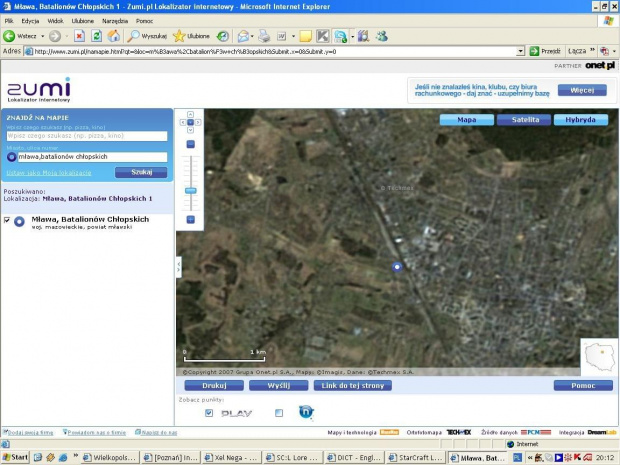The height and width of the screenshot is (465, 620).
Task: Click the Drukuj button
Action: click(214, 386)
